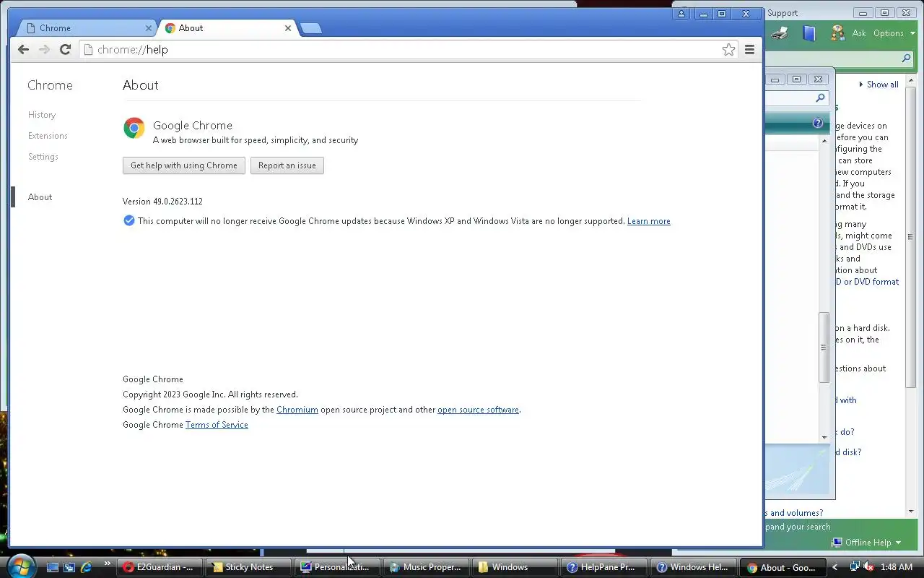Click the Ask people icon in Help window
Viewport: 924px width, 578px height.
837,33
